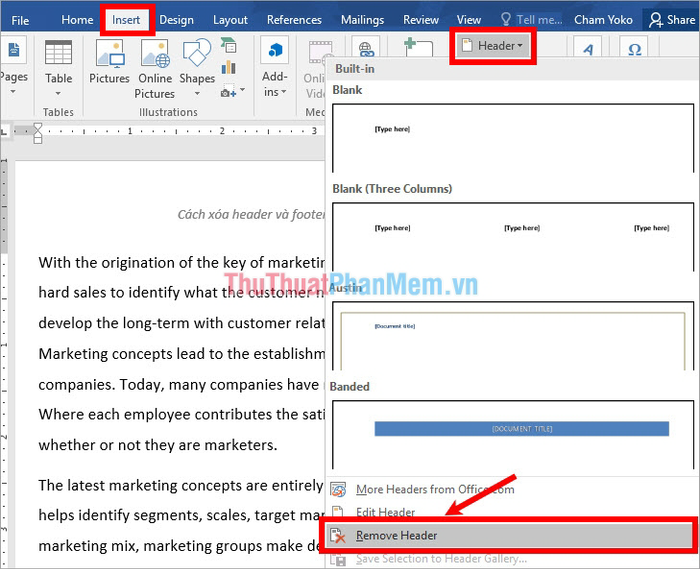Click the left indent marker on ruler

click(x=38, y=140)
